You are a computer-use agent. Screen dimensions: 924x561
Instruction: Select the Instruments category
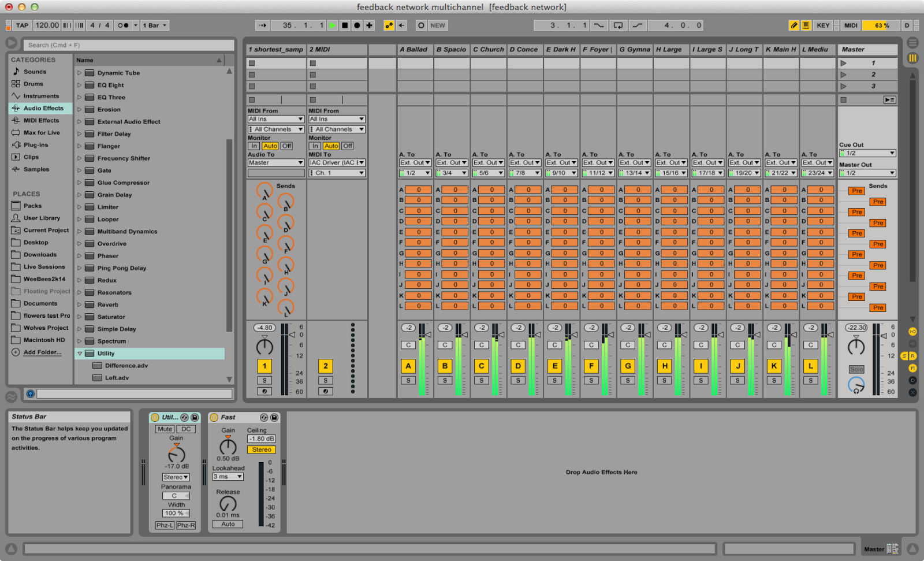click(41, 96)
